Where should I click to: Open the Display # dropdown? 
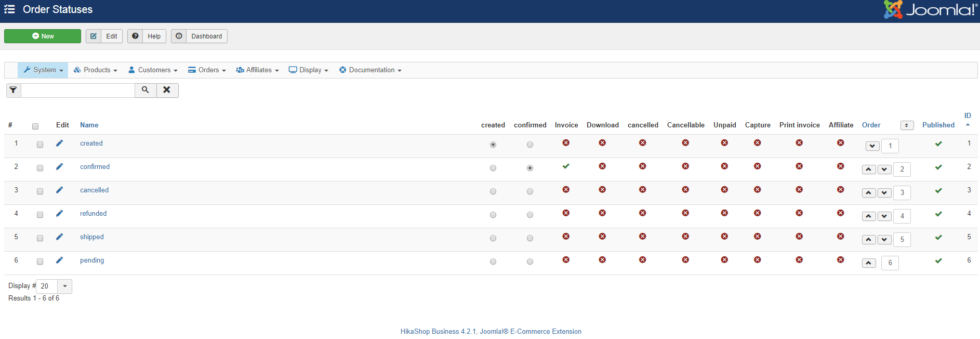pyautogui.click(x=64, y=286)
